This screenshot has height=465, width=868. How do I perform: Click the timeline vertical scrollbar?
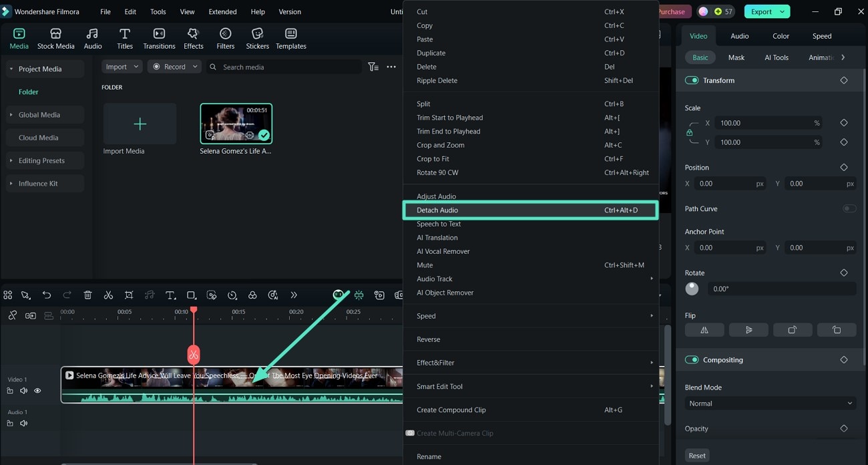(668, 374)
